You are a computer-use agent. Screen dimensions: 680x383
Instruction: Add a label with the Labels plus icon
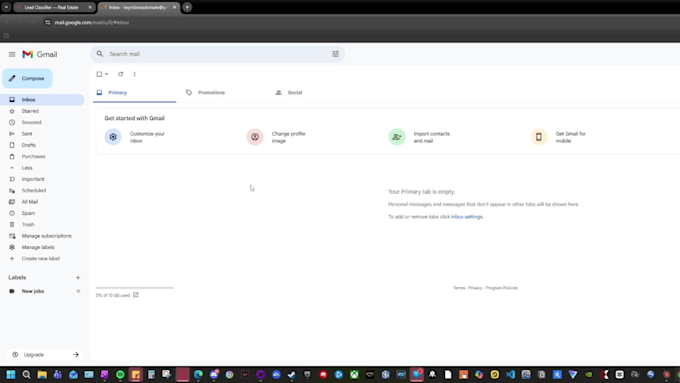coord(78,278)
